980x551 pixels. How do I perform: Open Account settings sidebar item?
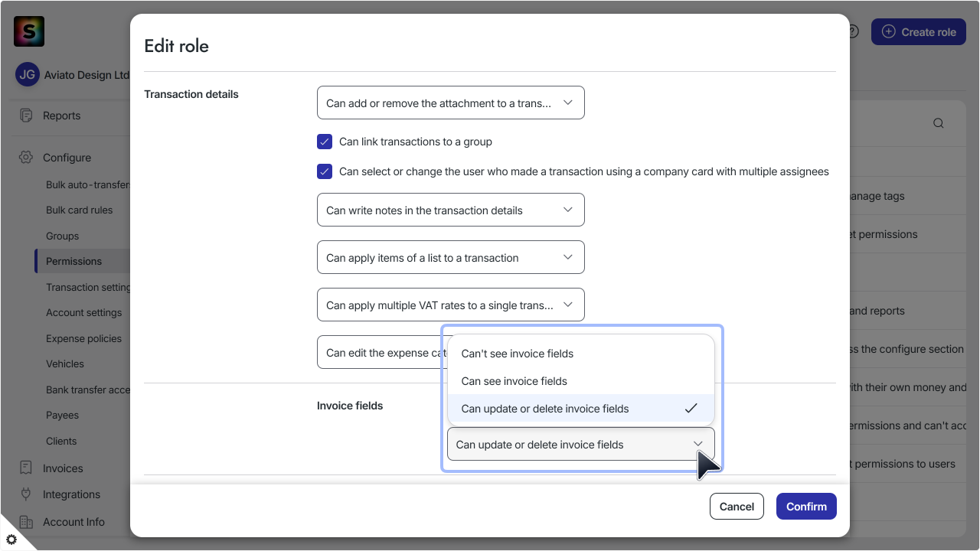[83, 312]
